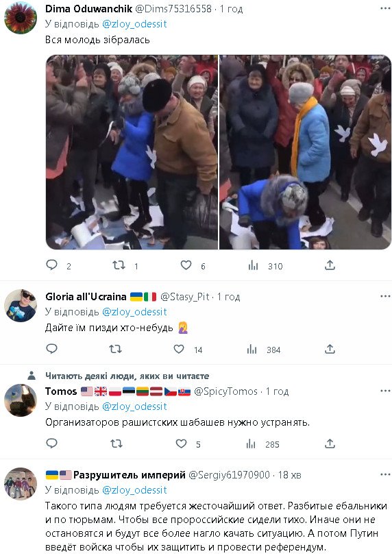This screenshot has width=392, height=558.
Task: Like Tomos's tweet with 5 likes
Action: pos(182,444)
